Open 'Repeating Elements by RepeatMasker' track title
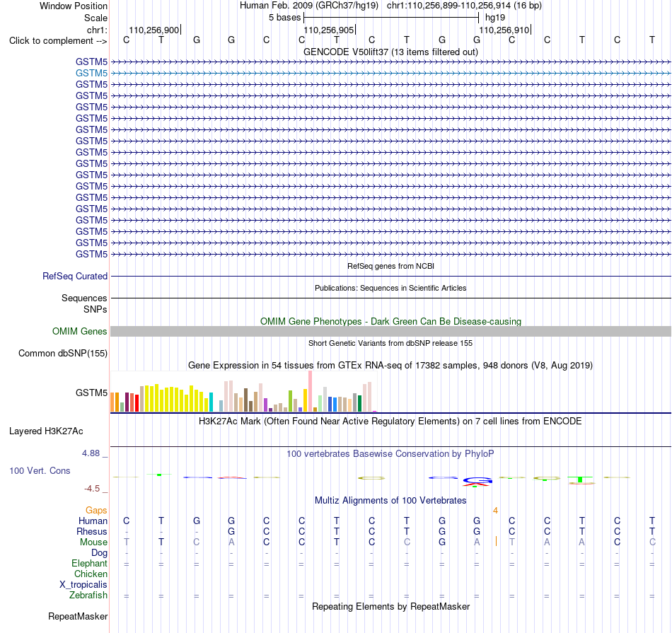 pos(390,606)
